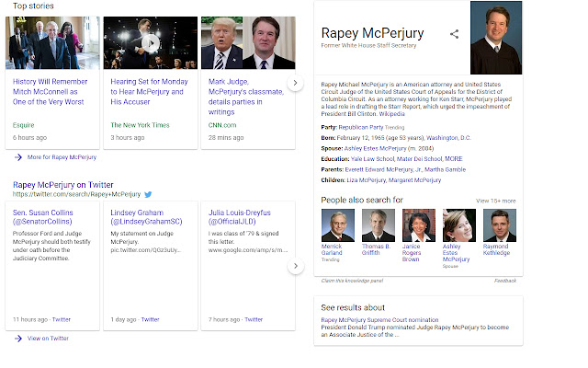The image size is (588, 368).
Task: Click the 'People also search for' heading
Action: [x=362, y=201]
